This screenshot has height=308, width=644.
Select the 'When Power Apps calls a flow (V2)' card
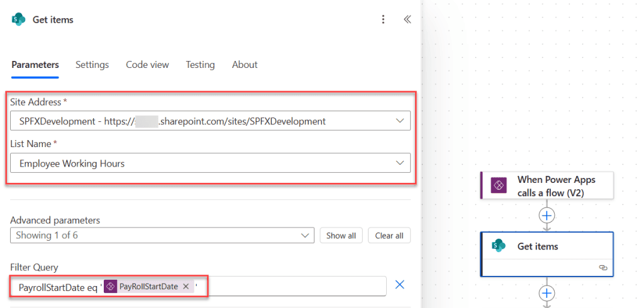tap(547, 185)
